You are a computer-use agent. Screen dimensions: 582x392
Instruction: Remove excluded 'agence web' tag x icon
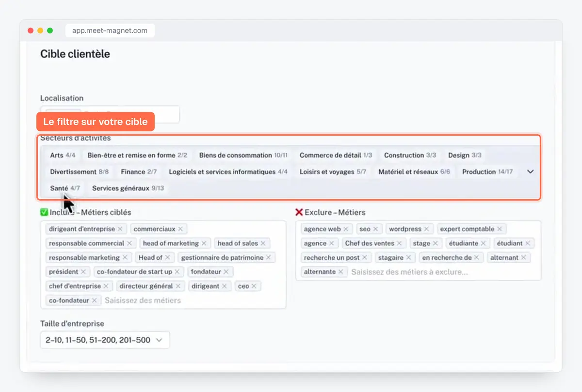(x=346, y=229)
